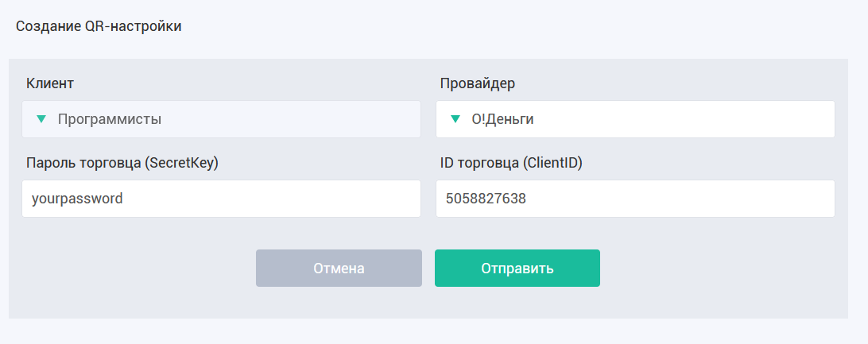868x344 pixels.
Task: Focus the Пароль торговца (SecretKey) input
Action: coord(222,199)
